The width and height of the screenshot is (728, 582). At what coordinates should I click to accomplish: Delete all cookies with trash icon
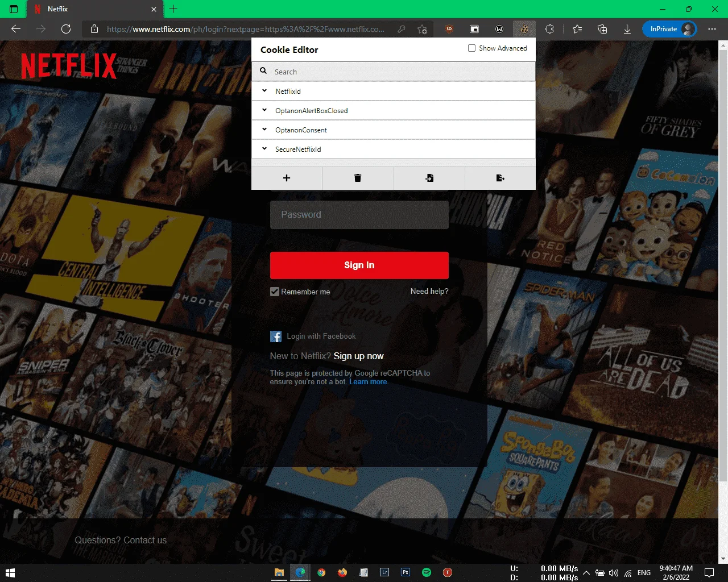coord(358,178)
